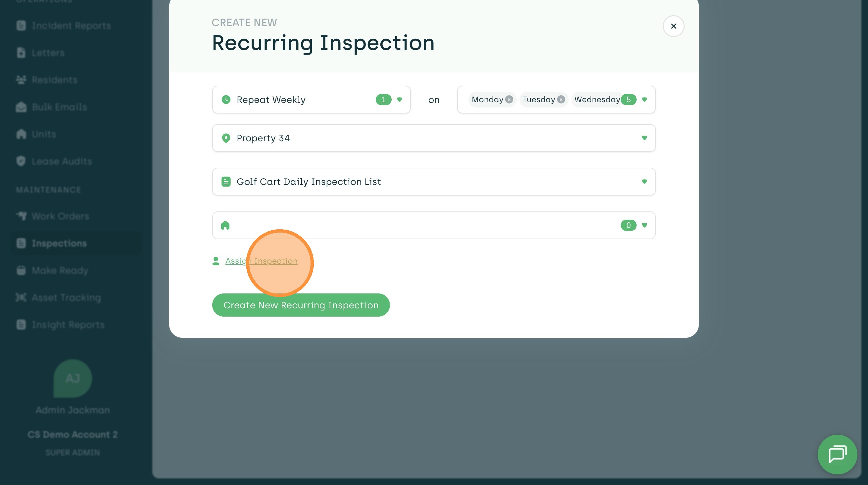868x485 pixels.
Task: Open the units dropdown showing 0
Action: pos(644,225)
